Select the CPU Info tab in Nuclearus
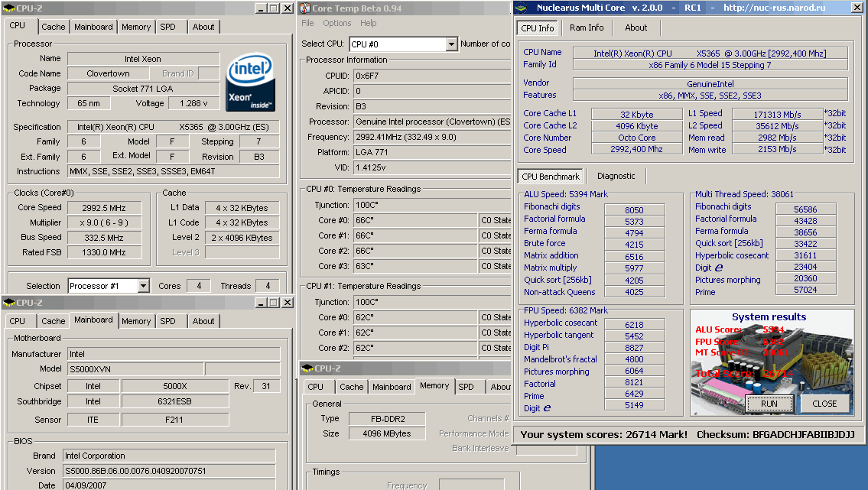Image resolution: width=868 pixels, height=490 pixels. (x=538, y=28)
